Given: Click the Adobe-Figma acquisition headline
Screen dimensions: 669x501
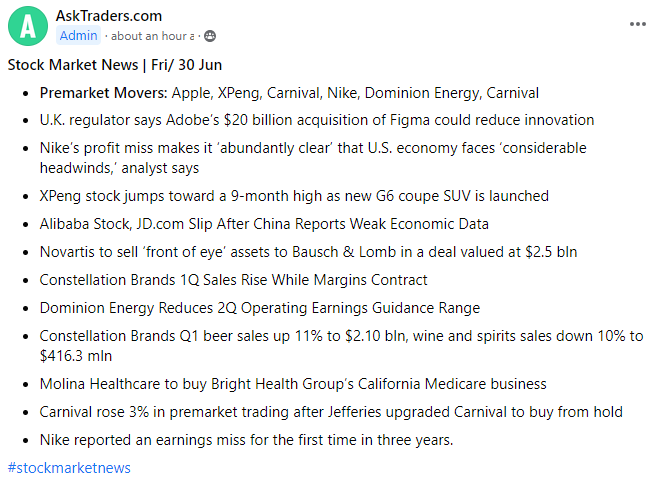Looking at the screenshot, I should 316,120.
